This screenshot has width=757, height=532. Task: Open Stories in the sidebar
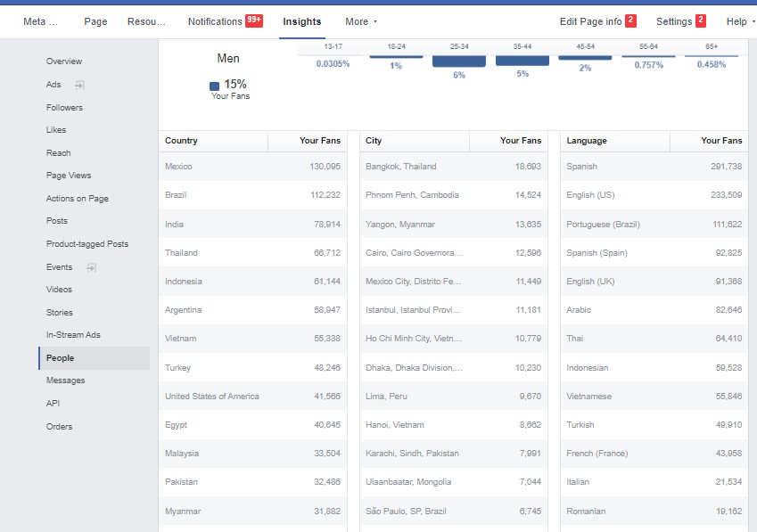[60, 313]
